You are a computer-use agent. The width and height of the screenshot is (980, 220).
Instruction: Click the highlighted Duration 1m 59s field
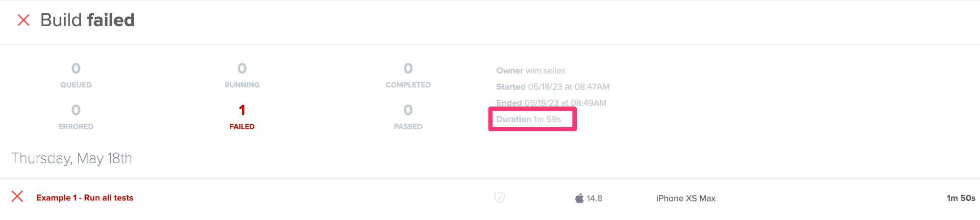click(532, 119)
